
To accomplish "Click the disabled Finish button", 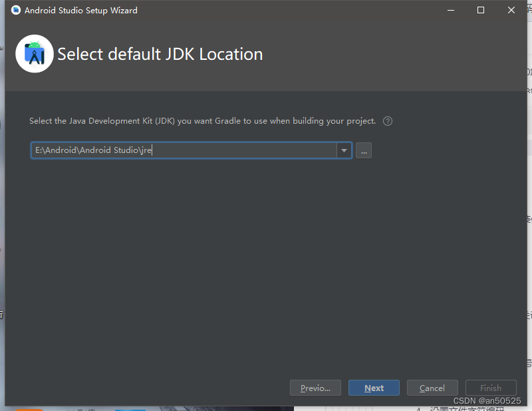I will [491, 388].
